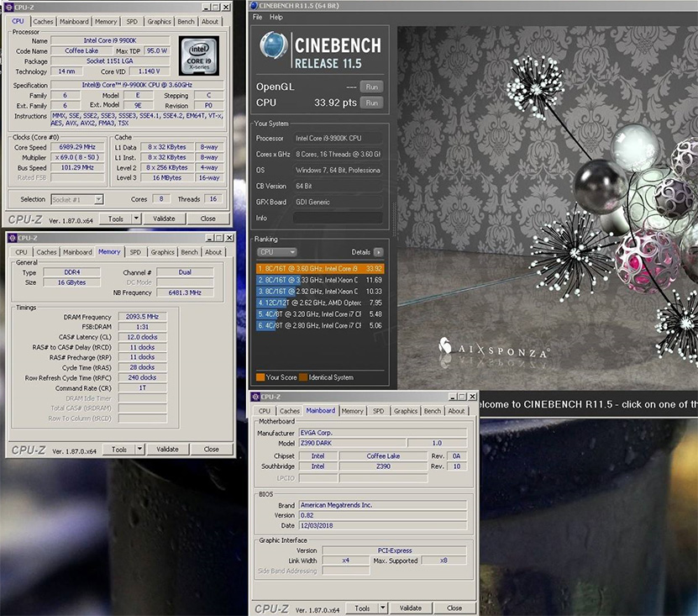Select ranking row 2 Intel Xeon 11.69
This screenshot has height=616, width=698.
[320, 280]
